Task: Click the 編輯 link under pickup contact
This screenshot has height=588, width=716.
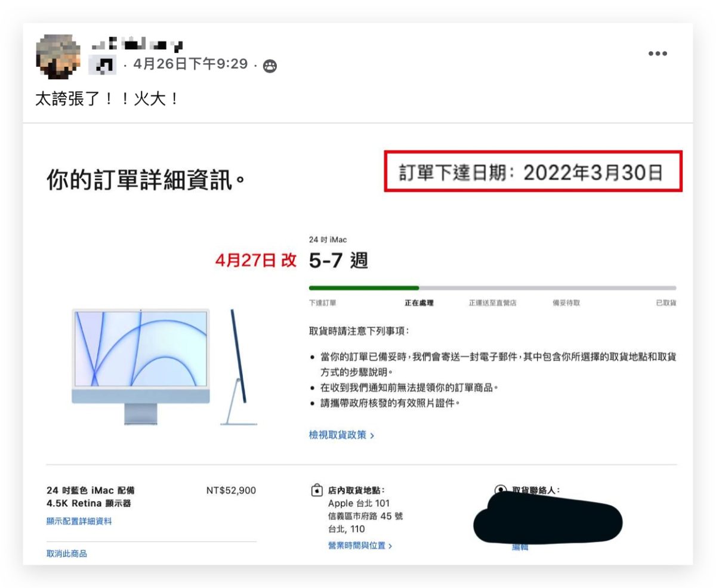Action: [x=520, y=547]
